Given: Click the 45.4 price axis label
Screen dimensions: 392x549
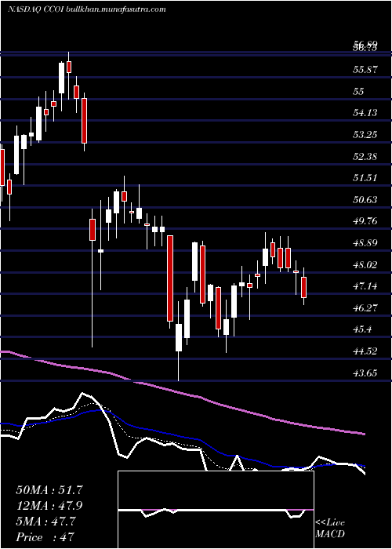Looking at the screenshot, I should coord(362,329).
